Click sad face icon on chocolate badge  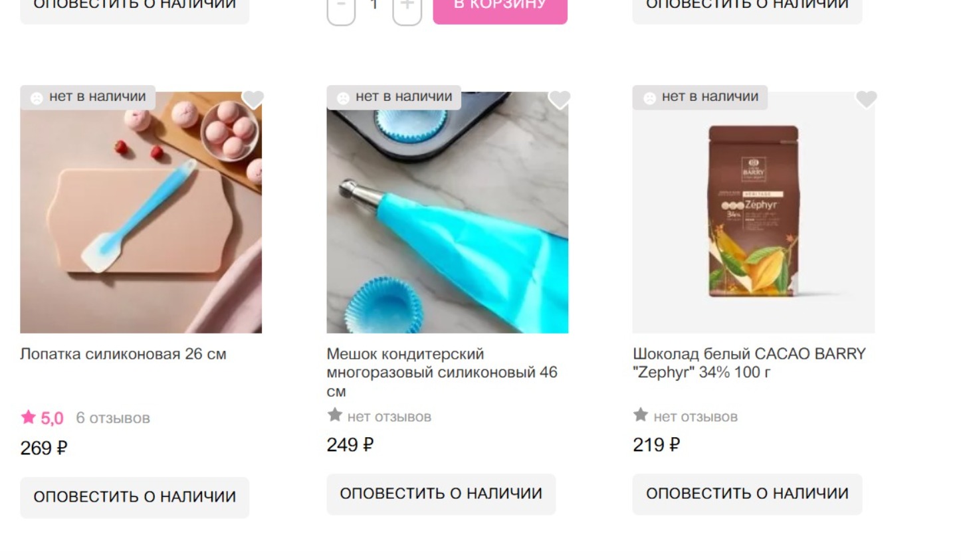(649, 98)
